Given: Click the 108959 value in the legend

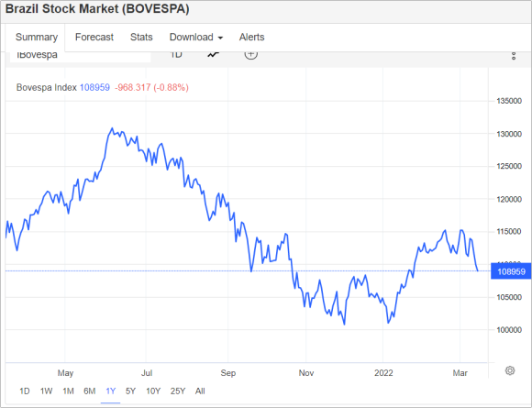Looking at the screenshot, I should coord(94,87).
